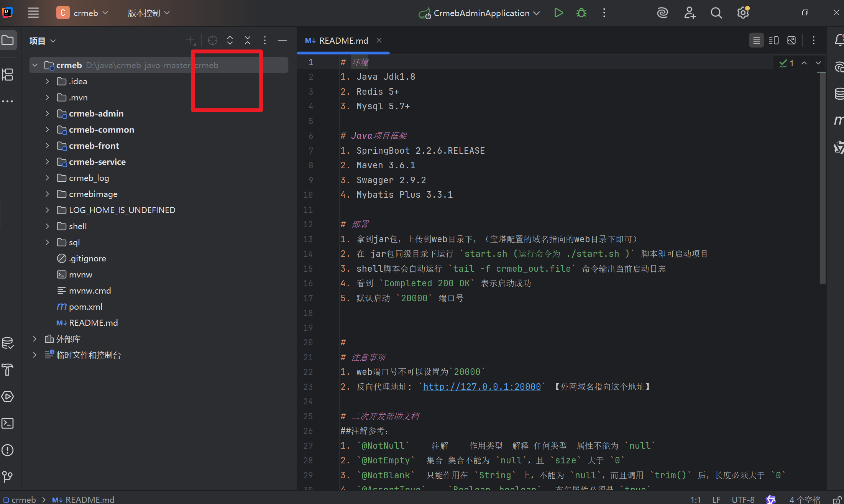
Task: Start debugging with the bug icon
Action: (581, 13)
